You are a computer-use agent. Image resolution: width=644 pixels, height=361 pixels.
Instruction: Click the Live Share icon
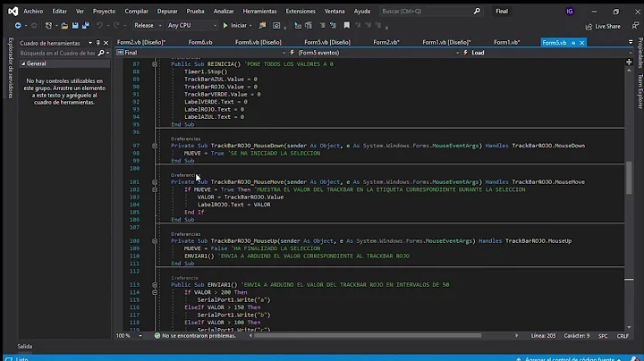tap(589, 26)
